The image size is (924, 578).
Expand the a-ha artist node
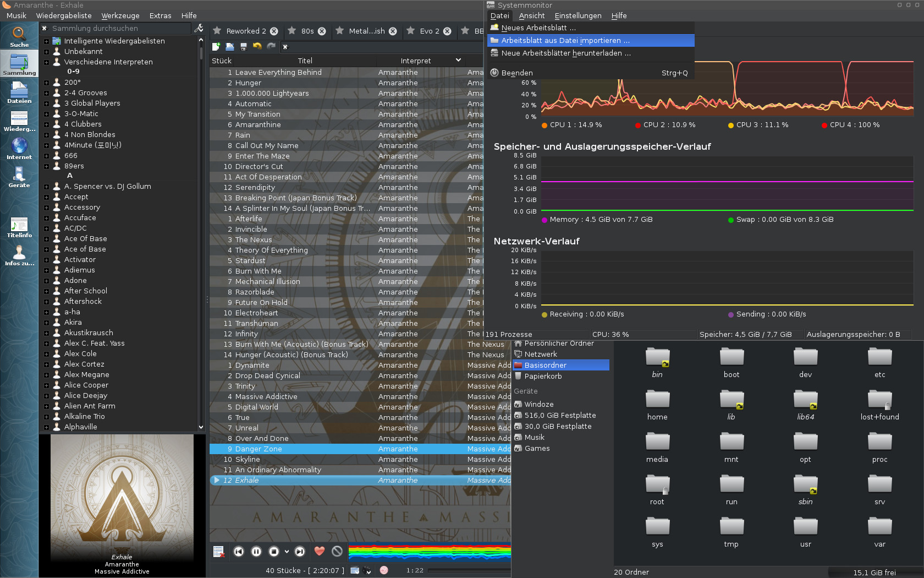point(46,312)
